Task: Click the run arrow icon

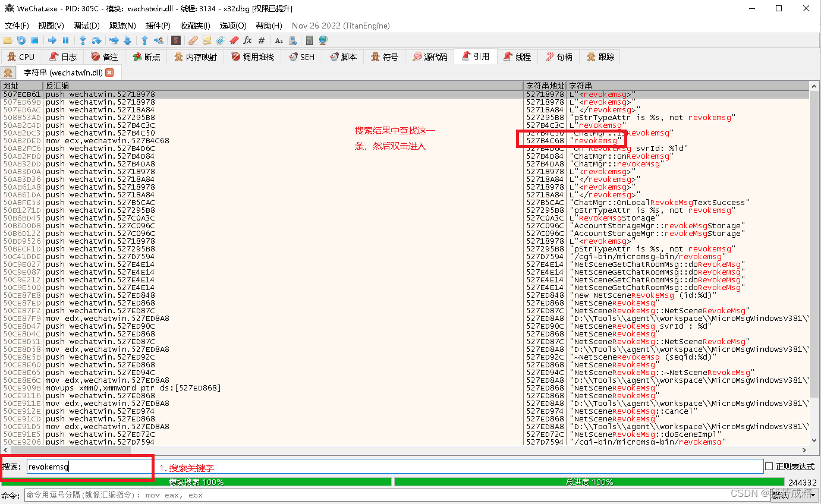Action: click(52, 40)
